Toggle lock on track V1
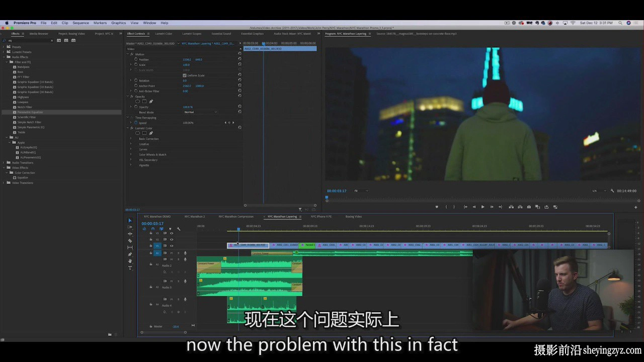This screenshot has height=362, width=644. point(150,246)
